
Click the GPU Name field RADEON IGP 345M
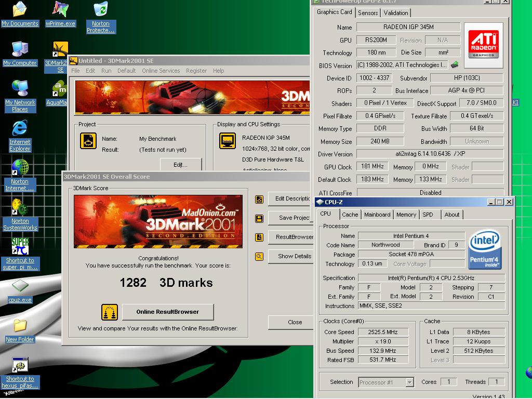(x=408, y=27)
